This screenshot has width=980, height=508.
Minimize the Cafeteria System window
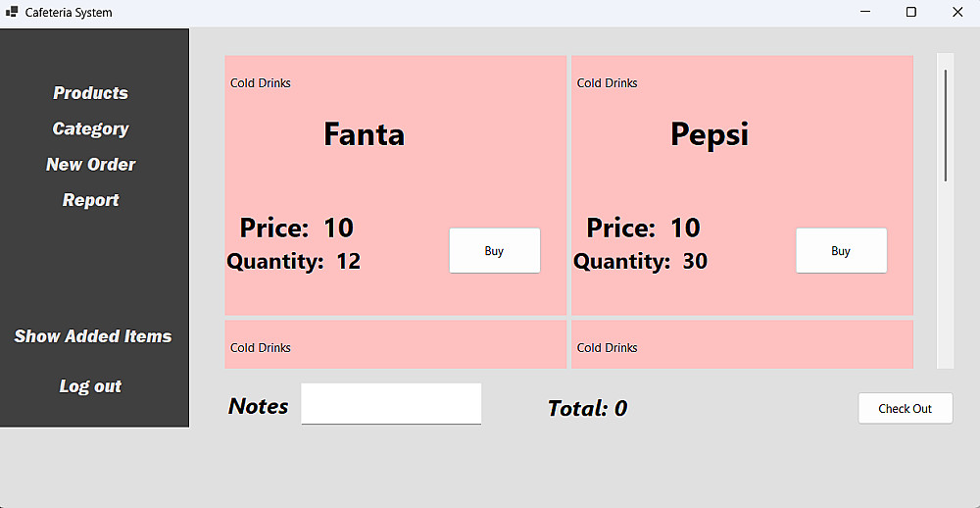(x=866, y=13)
